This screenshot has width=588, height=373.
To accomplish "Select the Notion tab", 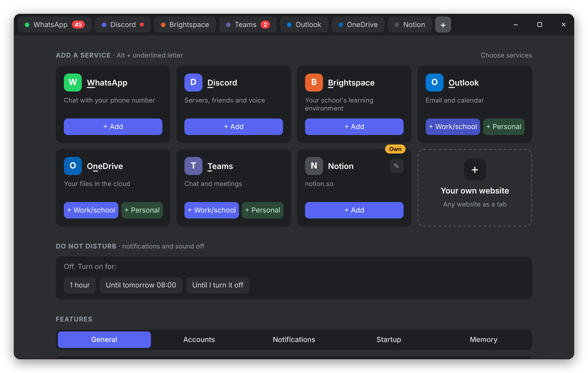I will tap(410, 25).
